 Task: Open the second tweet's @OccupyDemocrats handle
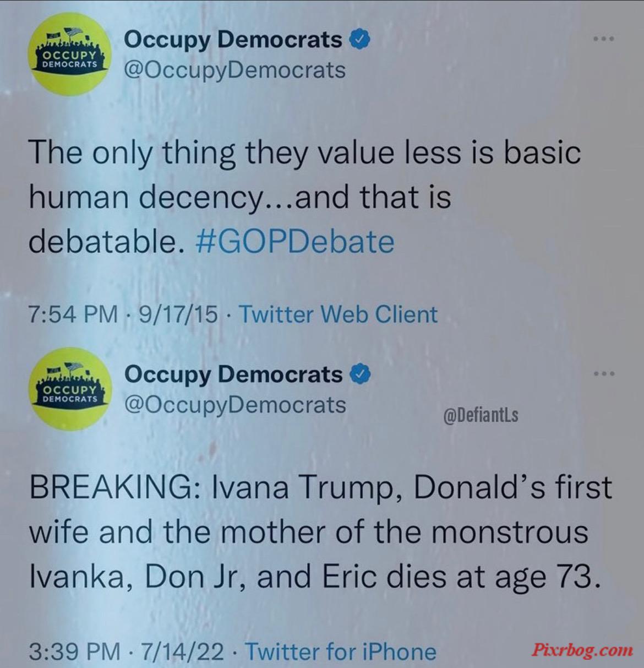point(236,405)
